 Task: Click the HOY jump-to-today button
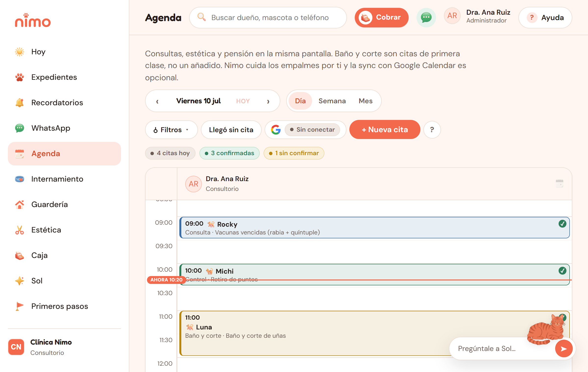[243, 101]
